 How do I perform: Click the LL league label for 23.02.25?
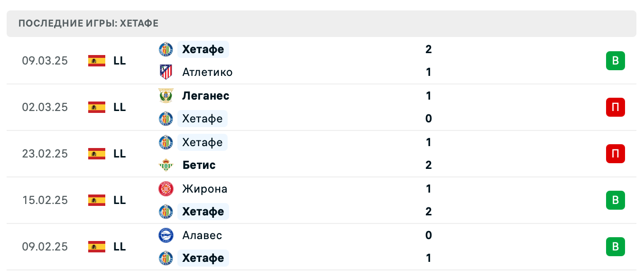point(120,154)
